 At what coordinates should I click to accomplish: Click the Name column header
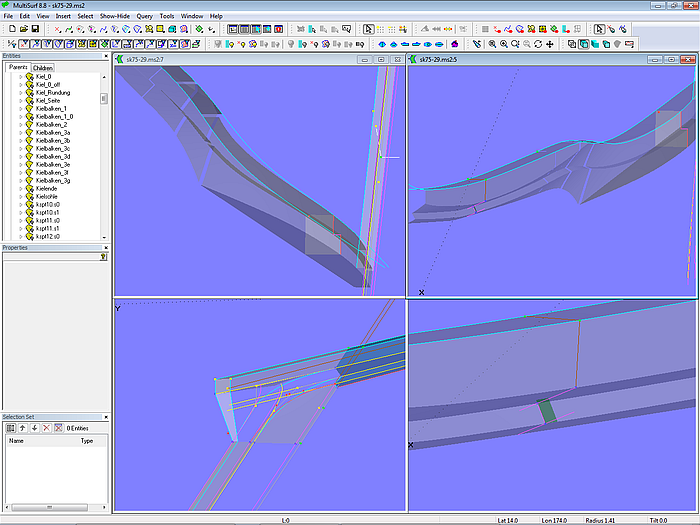tap(17, 440)
